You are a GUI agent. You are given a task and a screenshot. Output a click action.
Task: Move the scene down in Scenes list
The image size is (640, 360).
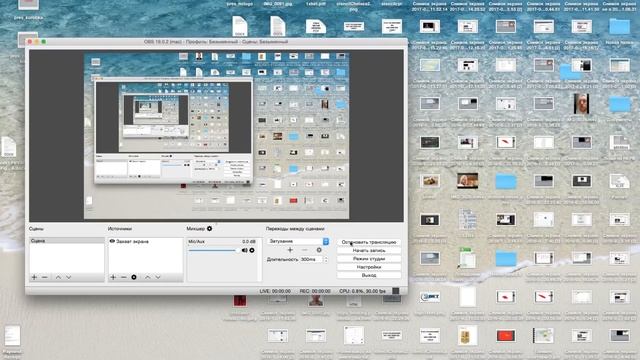click(69, 277)
